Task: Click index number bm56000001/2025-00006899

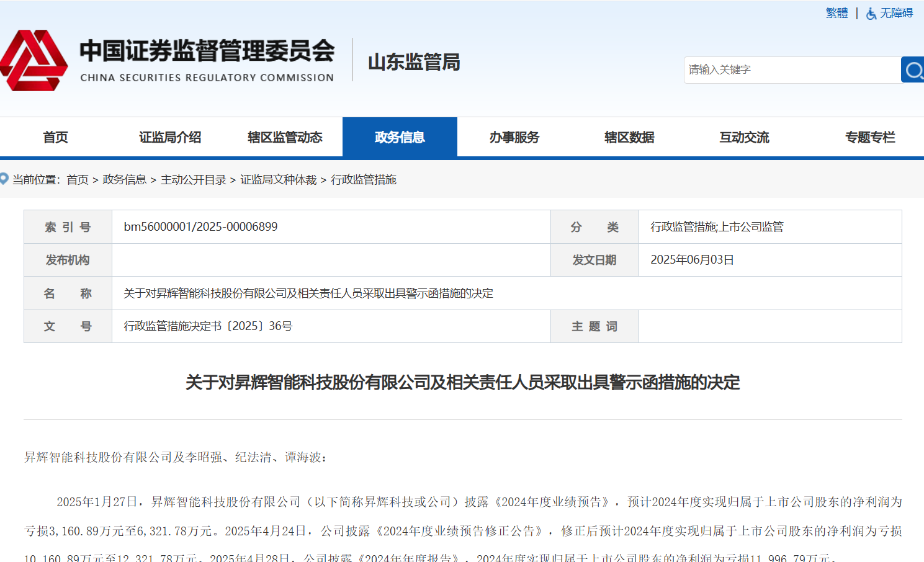Action: [200, 226]
